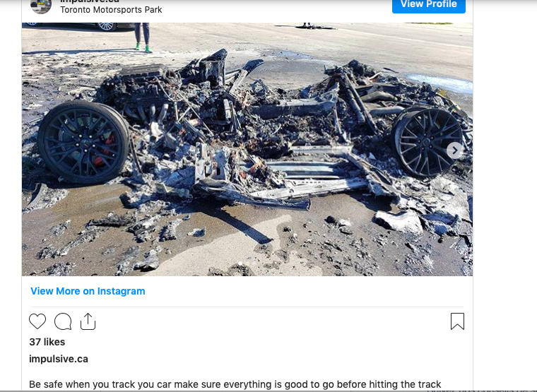Open comments via the speech bubble icon
Screen dimensions: 537x392
(63, 321)
